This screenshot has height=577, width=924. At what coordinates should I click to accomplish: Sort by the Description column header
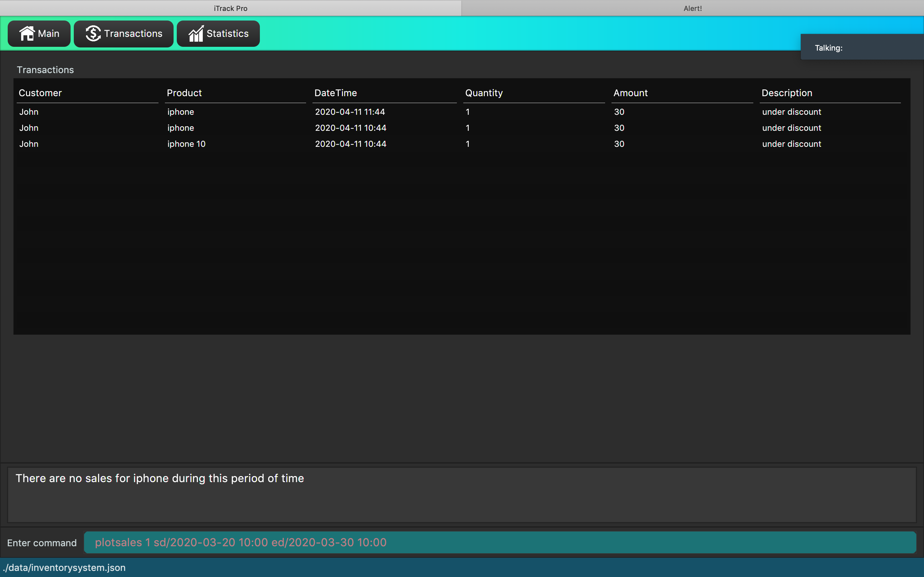787,93
